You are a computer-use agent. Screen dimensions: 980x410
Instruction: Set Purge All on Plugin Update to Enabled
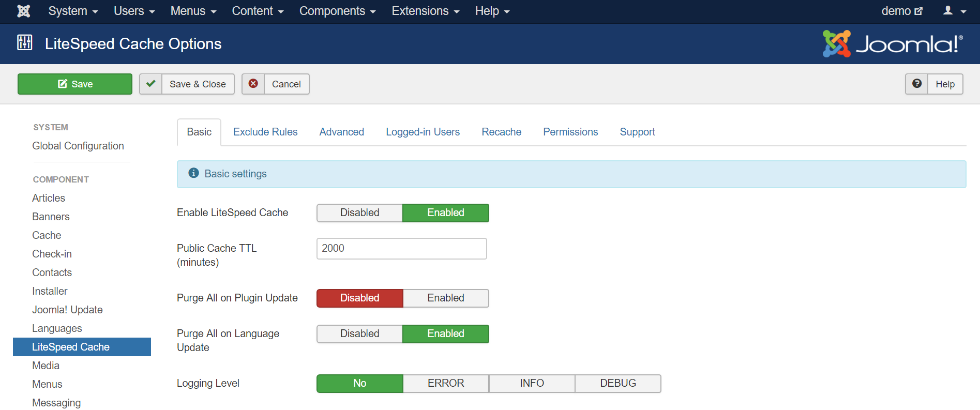pos(446,298)
